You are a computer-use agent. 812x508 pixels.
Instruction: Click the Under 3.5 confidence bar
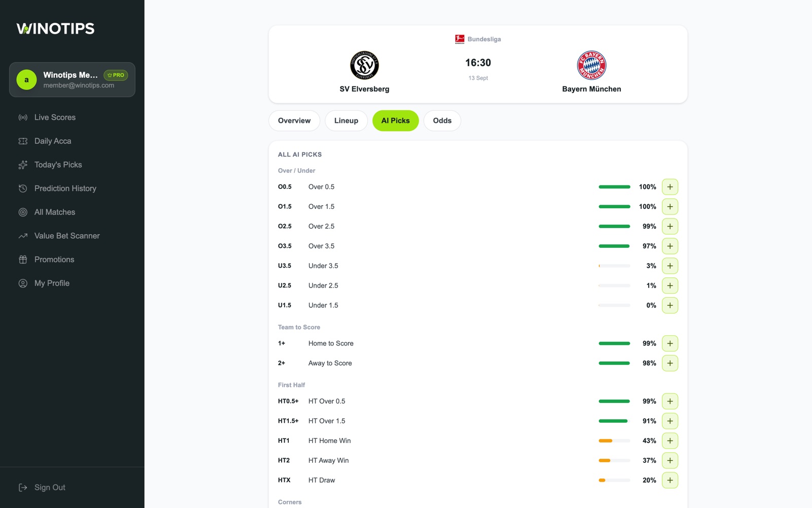[615, 266]
